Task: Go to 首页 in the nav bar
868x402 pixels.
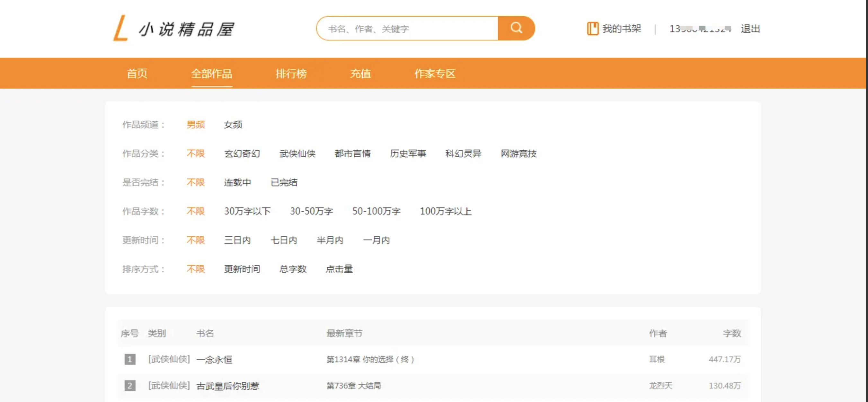Action: [137, 74]
